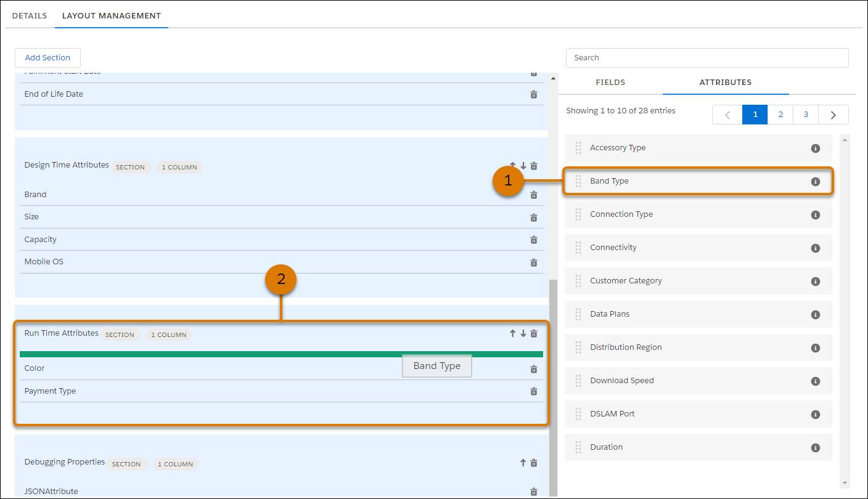Remove the Payment Type attribute row

coord(534,391)
